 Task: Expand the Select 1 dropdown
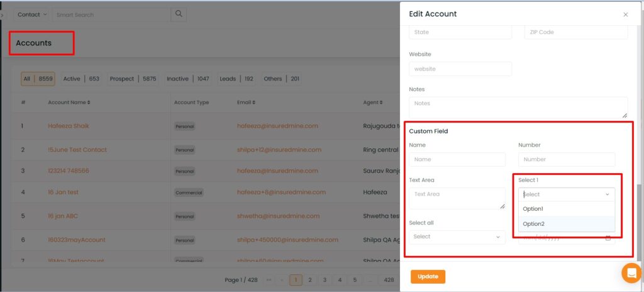pos(567,194)
